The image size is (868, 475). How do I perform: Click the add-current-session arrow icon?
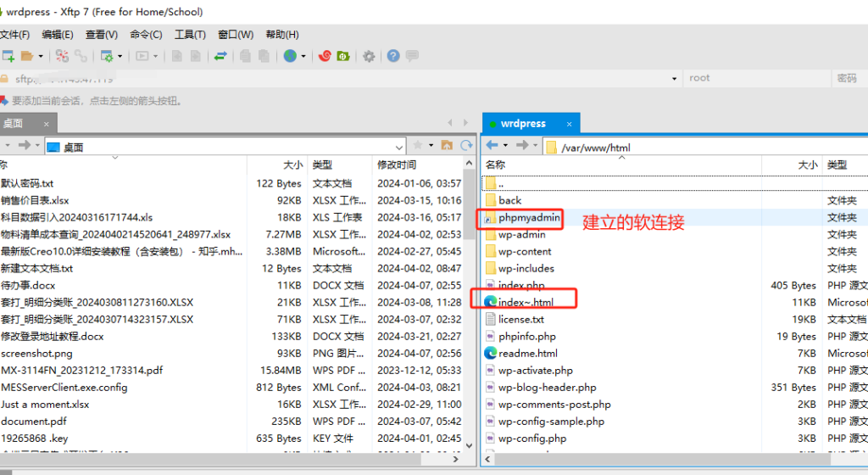pyautogui.click(x=4, y=100)
